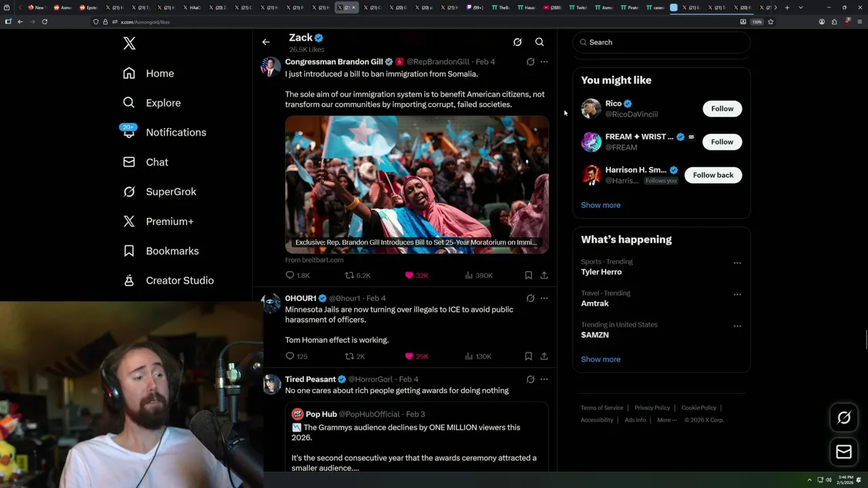Click the Search input field

tap(662, 42)
